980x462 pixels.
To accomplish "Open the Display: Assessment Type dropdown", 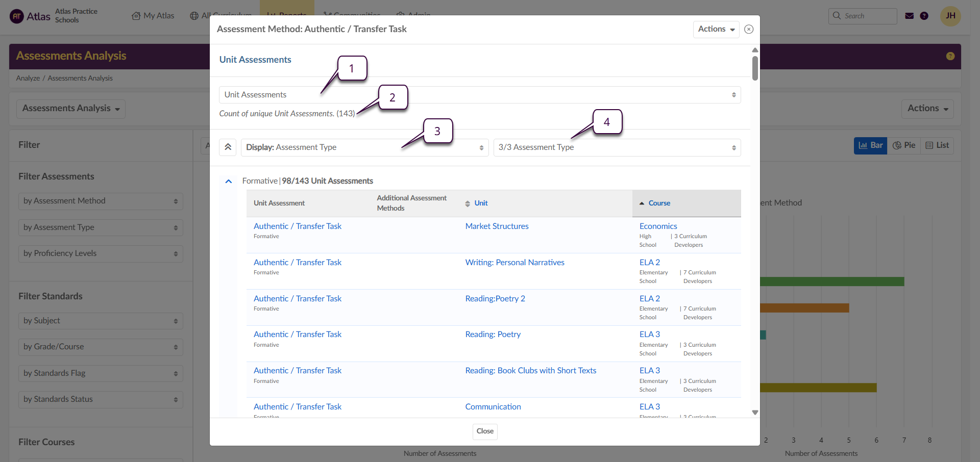I will click(364, 147).
